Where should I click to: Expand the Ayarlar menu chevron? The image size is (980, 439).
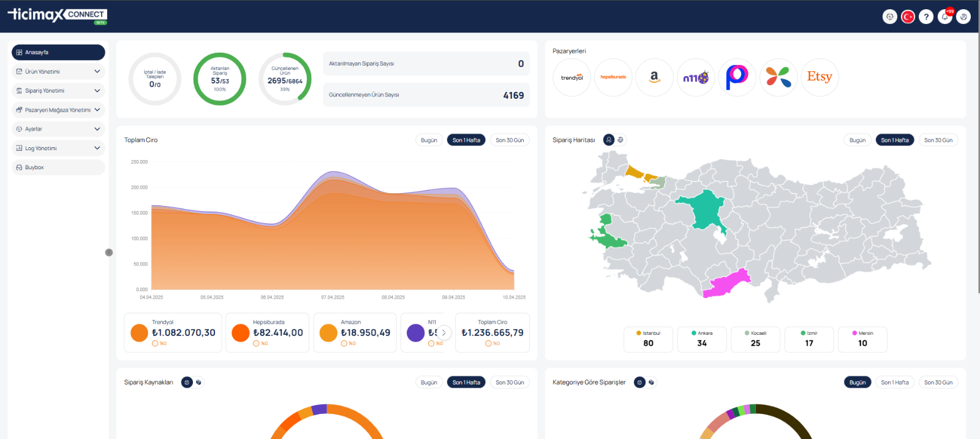(x=97, y=129)
